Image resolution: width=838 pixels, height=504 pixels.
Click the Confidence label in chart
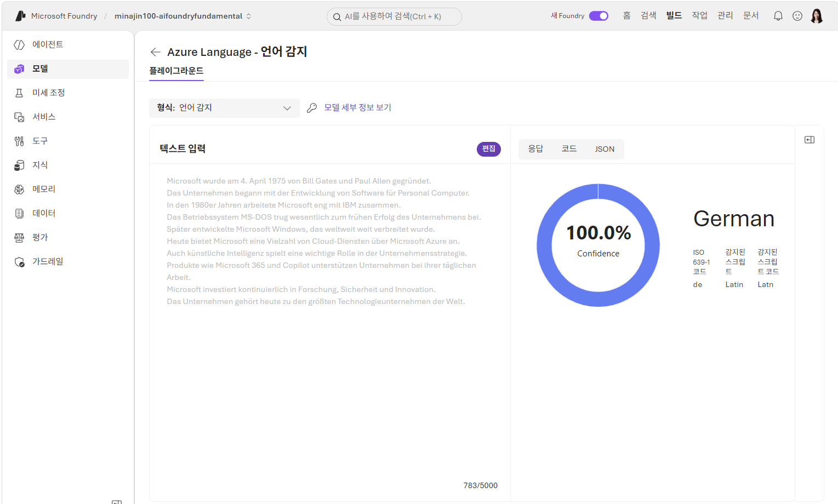(598, 254)
